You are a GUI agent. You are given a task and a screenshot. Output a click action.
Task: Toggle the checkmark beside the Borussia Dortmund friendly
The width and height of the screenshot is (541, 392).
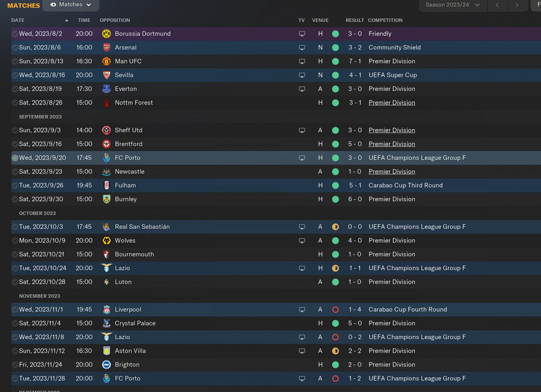(15, 34)
